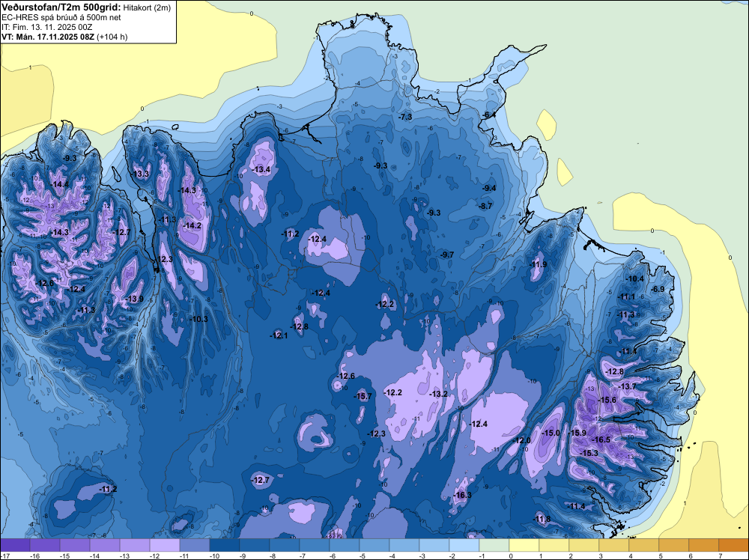Select the -10.4 temperature value
749x560 pixels.
click(x=635, y=279)
